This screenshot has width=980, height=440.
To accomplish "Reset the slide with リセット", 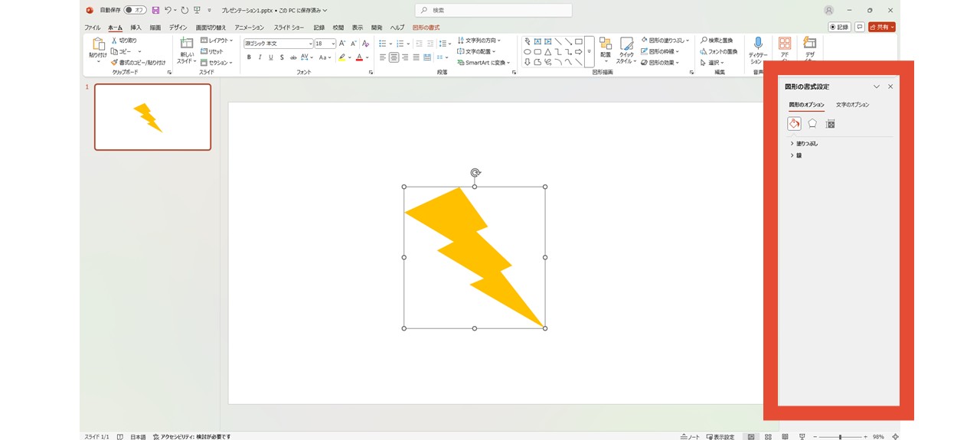I will tap(212, 51).
